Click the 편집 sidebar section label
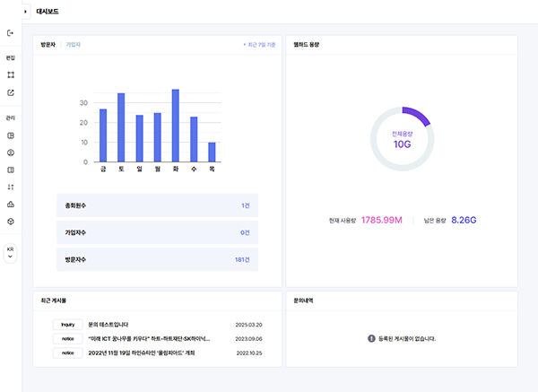The width and height of the screenshot is (538, 392). point(11,57)
